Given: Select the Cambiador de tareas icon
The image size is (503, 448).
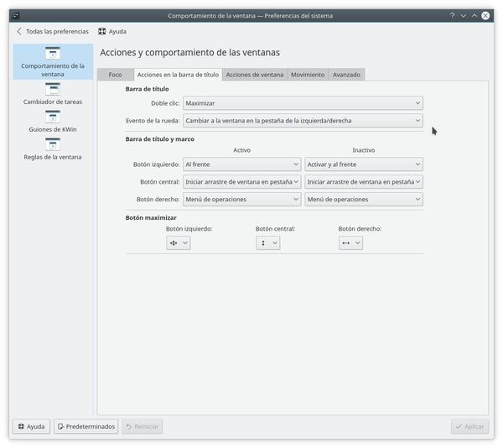Looking at the screenshot, I should [x=52, y=88].
